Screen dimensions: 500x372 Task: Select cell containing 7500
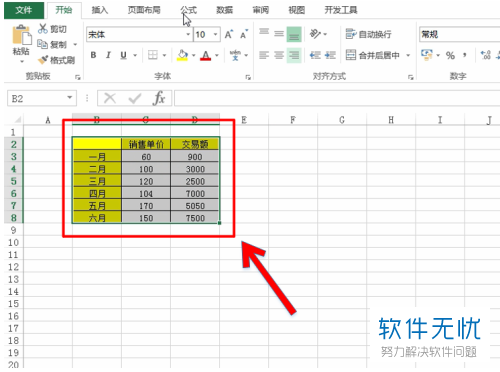[x=195, y=218]
